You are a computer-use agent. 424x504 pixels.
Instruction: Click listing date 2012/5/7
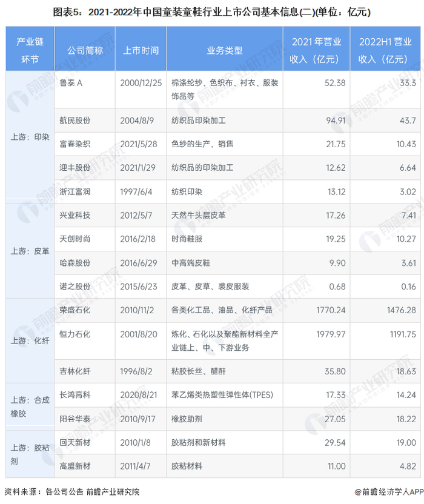click(136, 216)
